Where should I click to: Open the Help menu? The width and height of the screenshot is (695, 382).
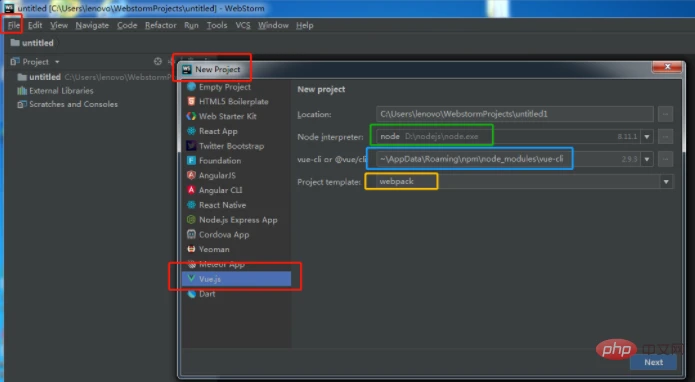[305, 25]
